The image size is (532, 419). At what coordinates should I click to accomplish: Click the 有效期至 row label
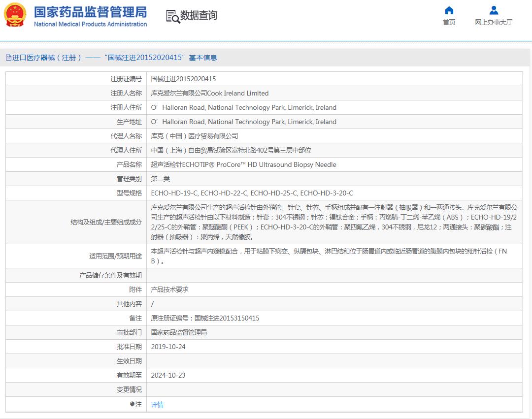click(x=129, y=375)
